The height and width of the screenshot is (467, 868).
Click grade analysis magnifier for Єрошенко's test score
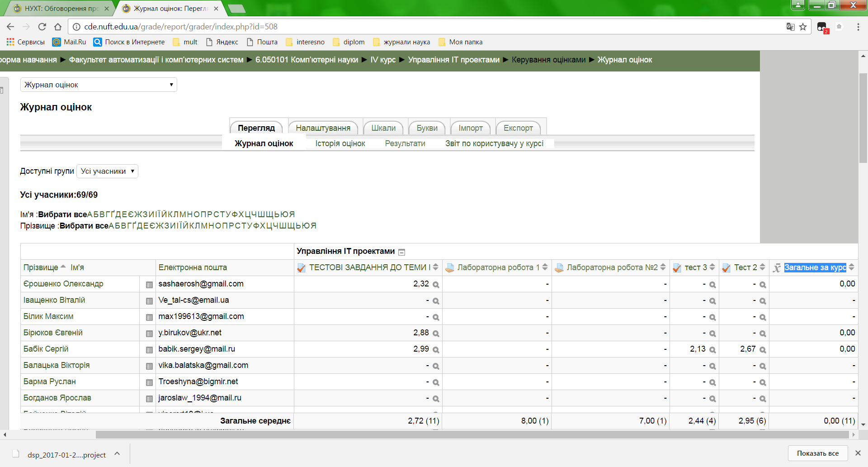pyautogui.click(x=436, y=285)
